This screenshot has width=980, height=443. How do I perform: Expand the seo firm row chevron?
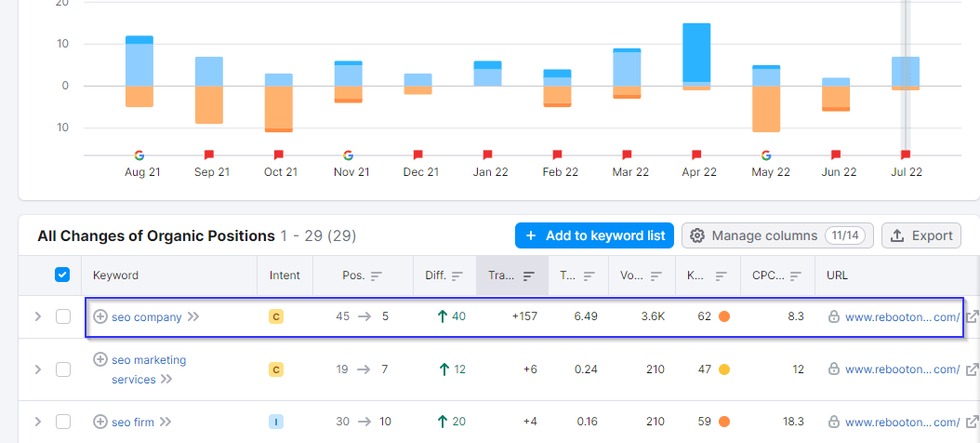click(37, 423)
